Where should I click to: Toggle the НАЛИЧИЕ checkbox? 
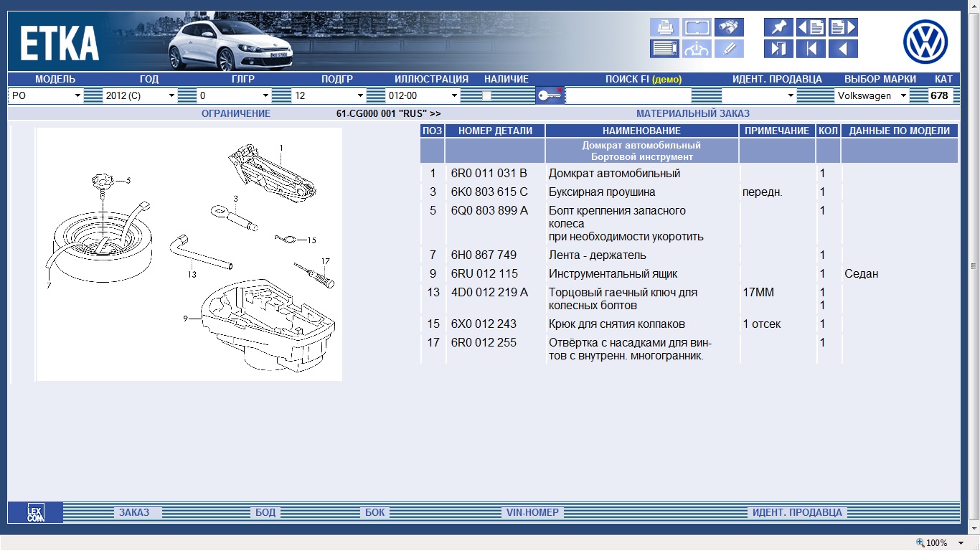[486, 95]
